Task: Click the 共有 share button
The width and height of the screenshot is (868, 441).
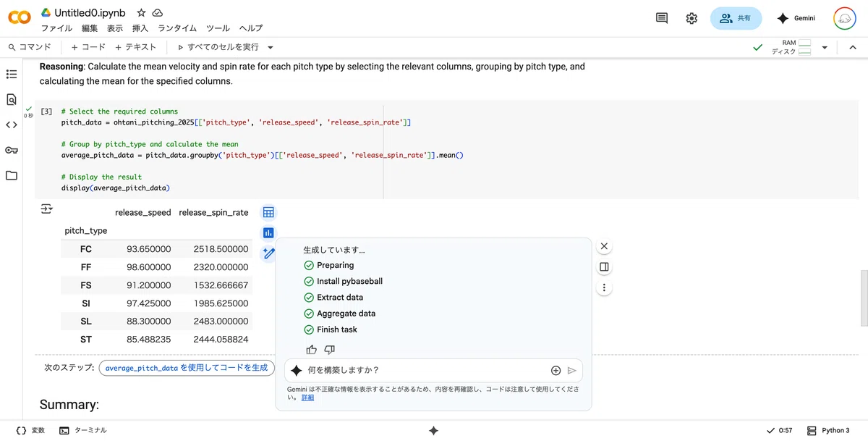Action: [x=736, y=19]
